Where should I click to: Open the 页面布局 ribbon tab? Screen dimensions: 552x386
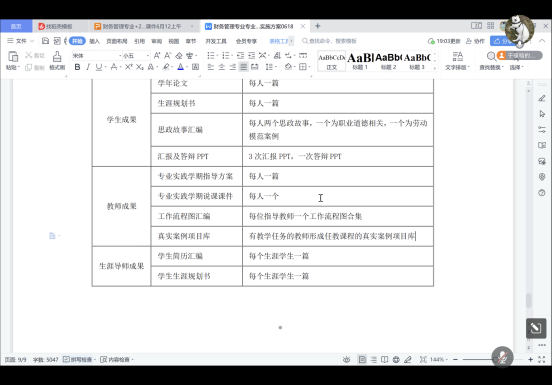coord(117,41)
